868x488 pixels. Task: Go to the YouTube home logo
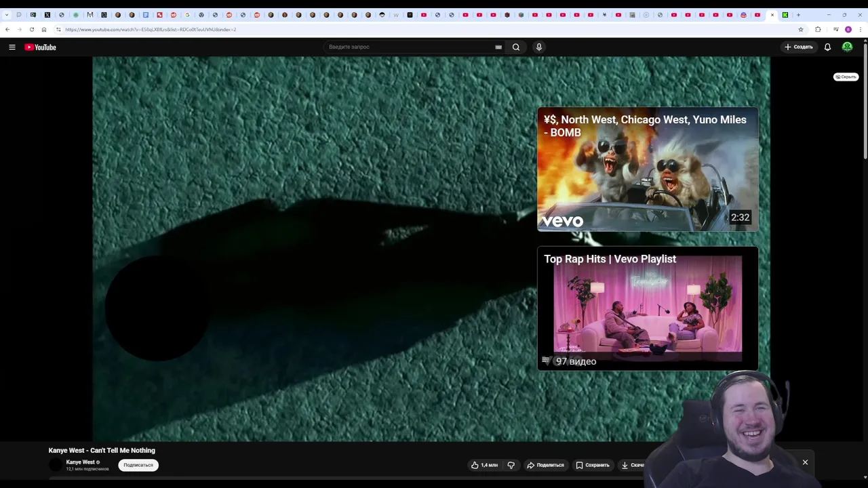click(40, 47)
